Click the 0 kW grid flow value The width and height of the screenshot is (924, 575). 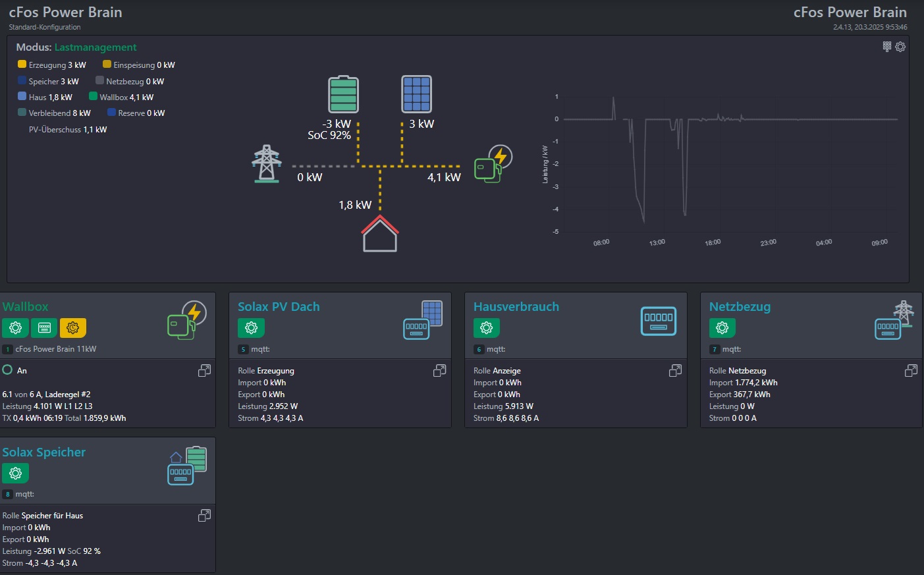pos(310,177)
